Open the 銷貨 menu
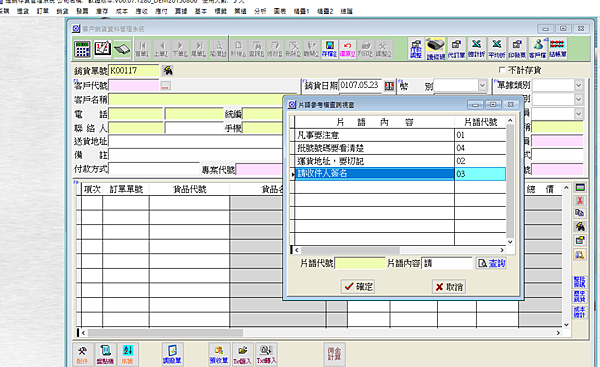Screen dimensions: 600x367 click(62, 11)
